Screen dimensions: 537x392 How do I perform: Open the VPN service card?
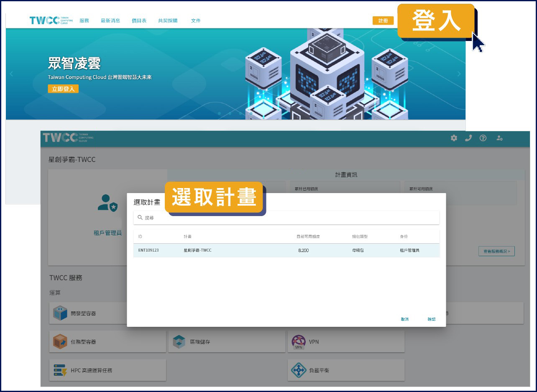(346, 341)
